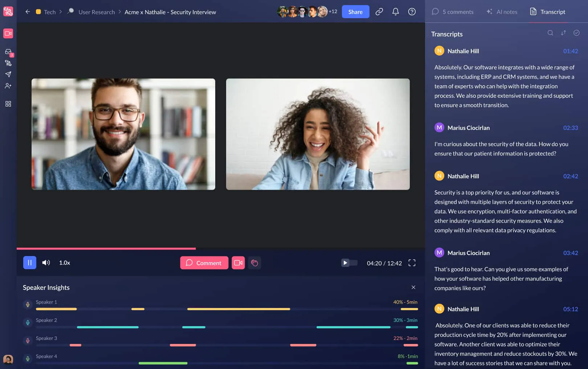
Task: Open the help question mark icon
Action: (412, 12)
